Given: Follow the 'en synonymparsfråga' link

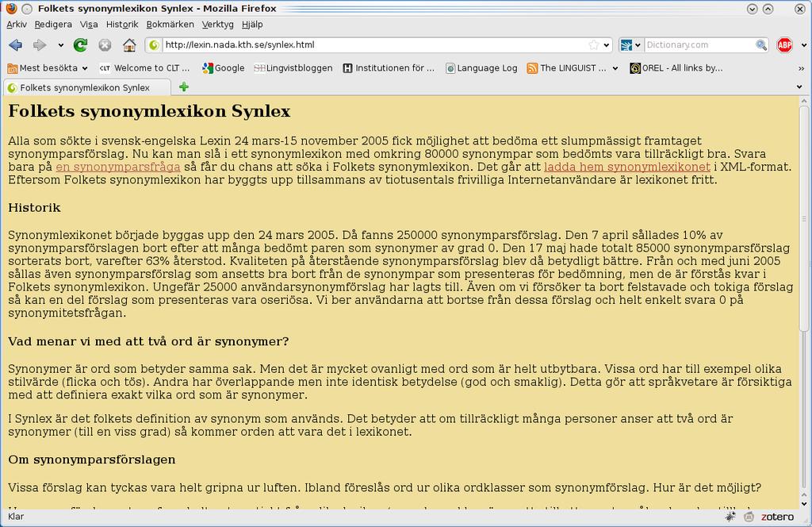Looking at the screenshot, I should [x=118, y=167].
